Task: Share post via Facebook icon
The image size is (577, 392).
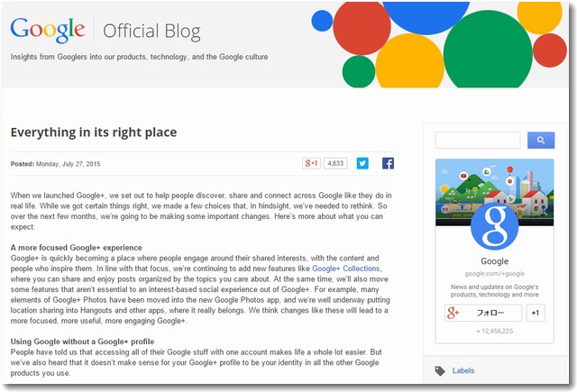Action: 388,163
